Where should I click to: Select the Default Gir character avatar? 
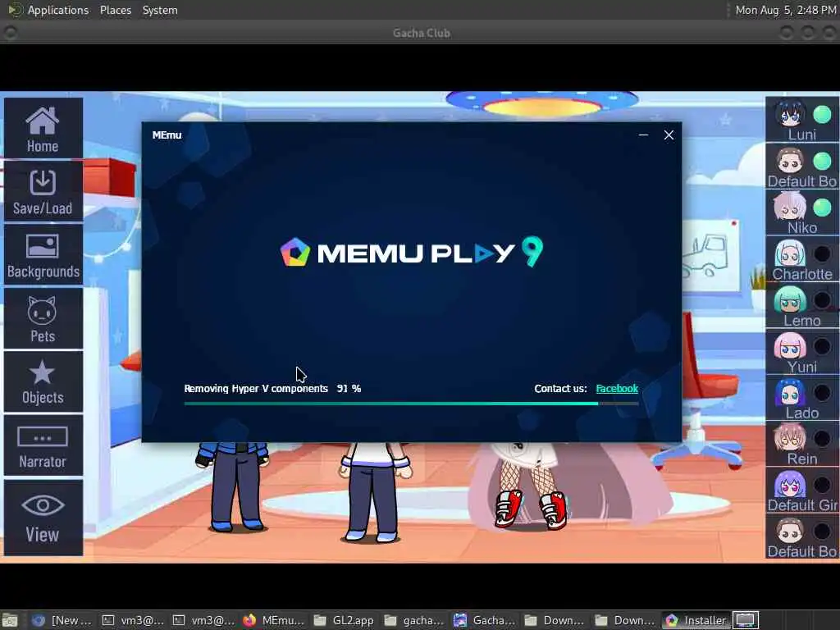(790, 486)
